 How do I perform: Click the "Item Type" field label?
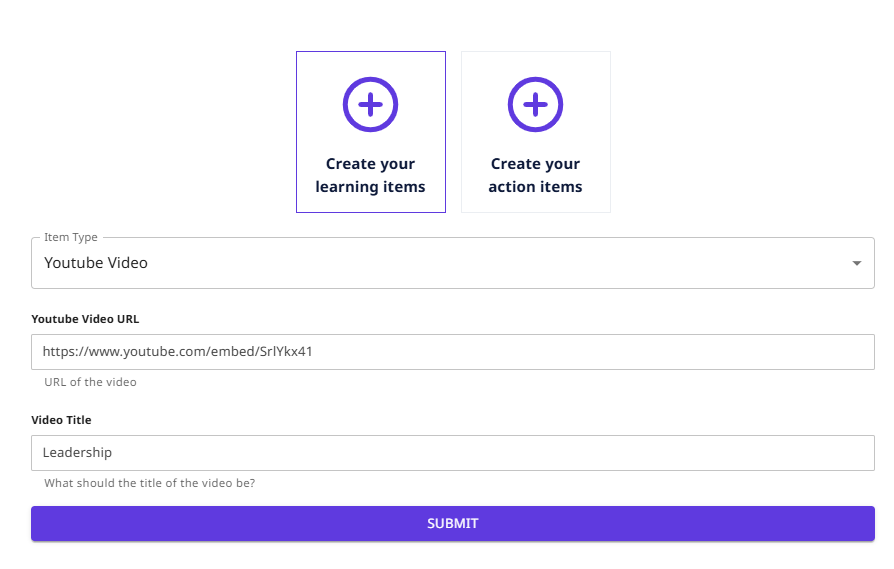[71, 238]
